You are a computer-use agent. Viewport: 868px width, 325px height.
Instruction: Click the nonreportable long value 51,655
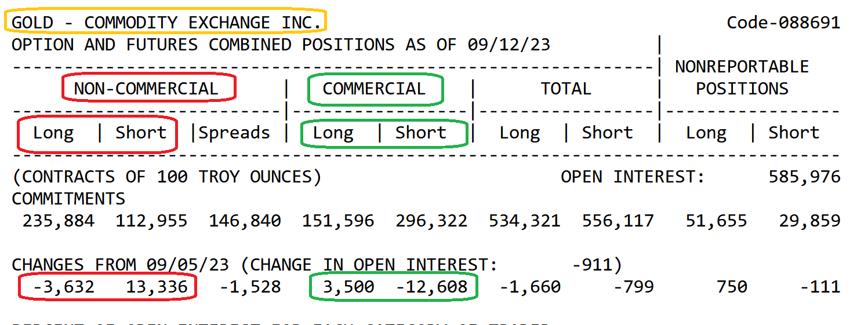tap(716, 221)
